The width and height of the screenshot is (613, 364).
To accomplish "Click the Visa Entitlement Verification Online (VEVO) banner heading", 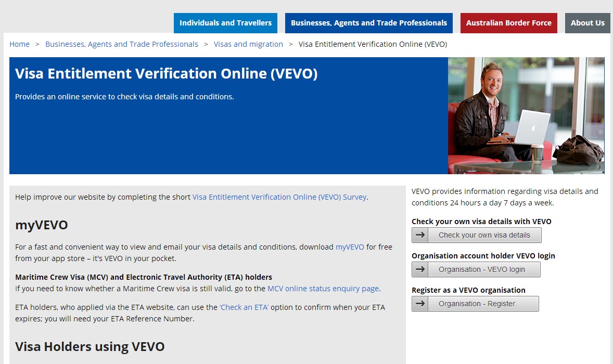I will (166, 73).
